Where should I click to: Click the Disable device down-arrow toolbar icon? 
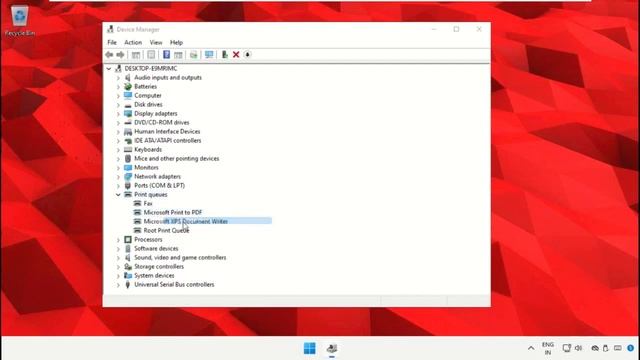[x=247, y=54]
